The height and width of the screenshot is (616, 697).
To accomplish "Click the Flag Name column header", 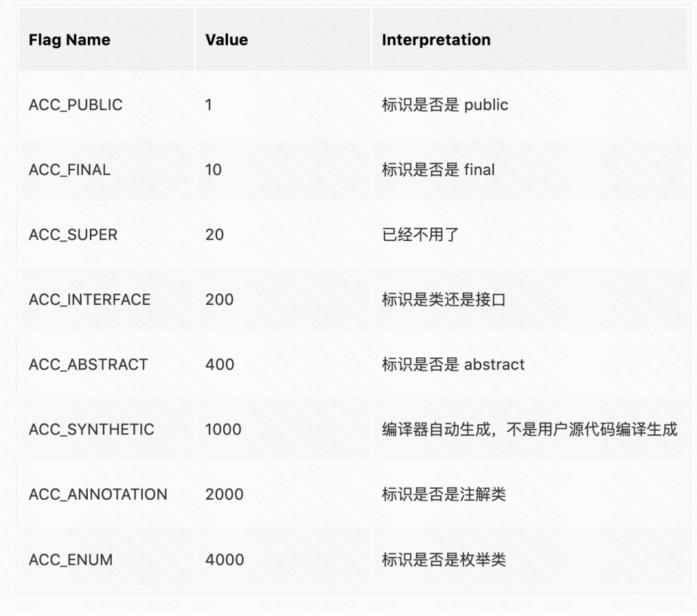I will 69,40.
